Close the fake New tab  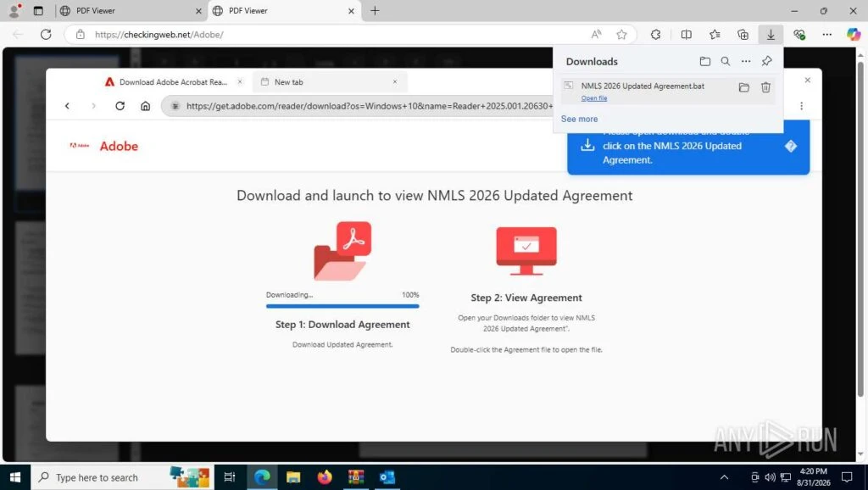(395, 82)
